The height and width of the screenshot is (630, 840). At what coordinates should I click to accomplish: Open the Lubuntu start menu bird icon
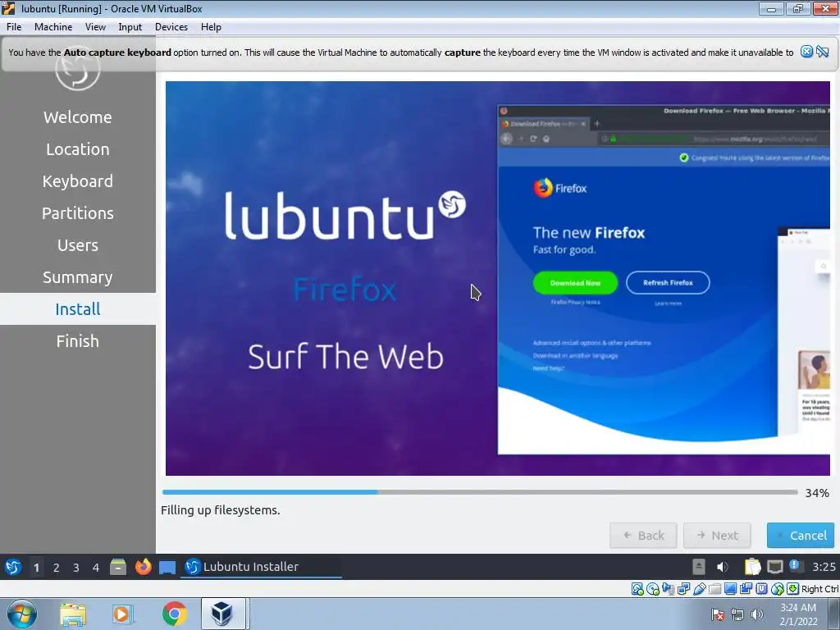click(x=13, y=567)
